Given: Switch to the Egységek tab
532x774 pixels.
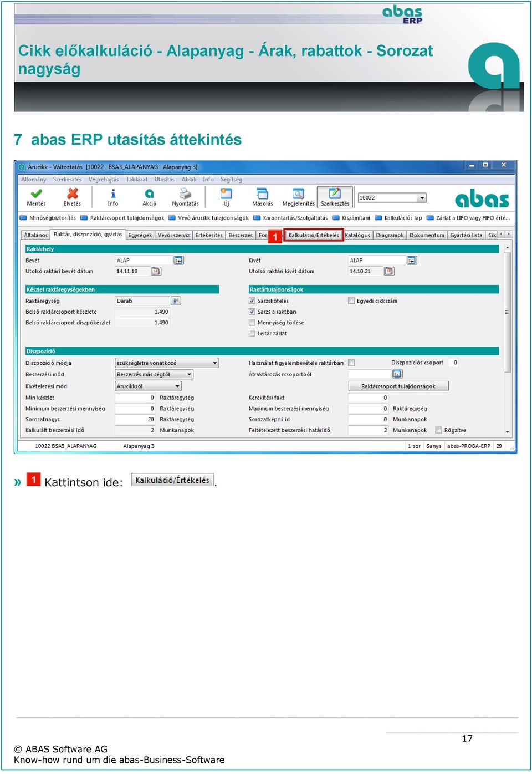Looking at the screenshot, I should (140, 235).
